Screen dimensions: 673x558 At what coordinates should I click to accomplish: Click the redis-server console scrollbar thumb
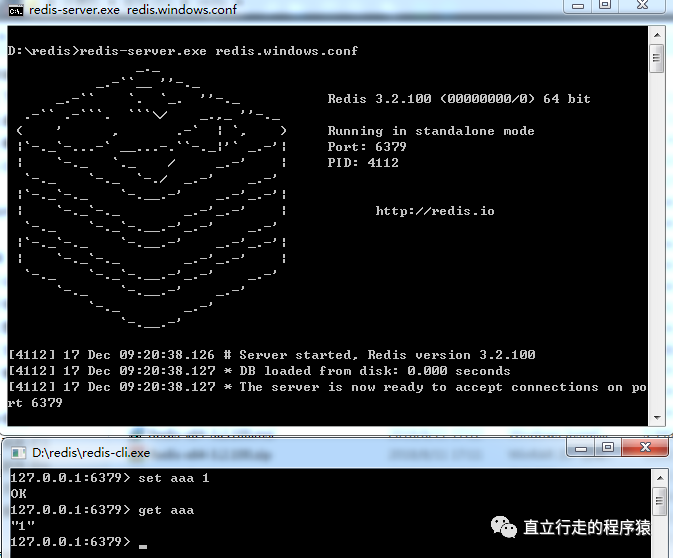coord(657,58)
